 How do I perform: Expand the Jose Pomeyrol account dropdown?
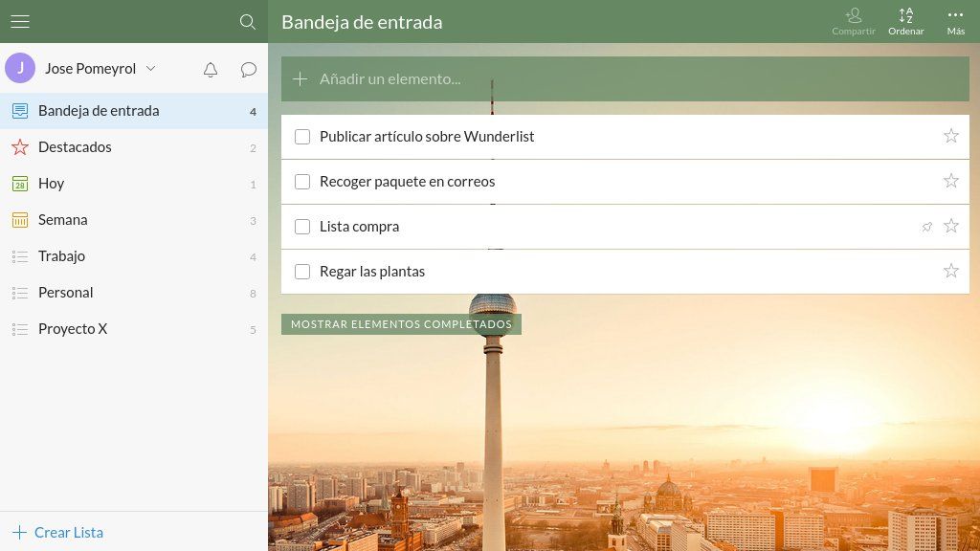(x=150, y=69)
